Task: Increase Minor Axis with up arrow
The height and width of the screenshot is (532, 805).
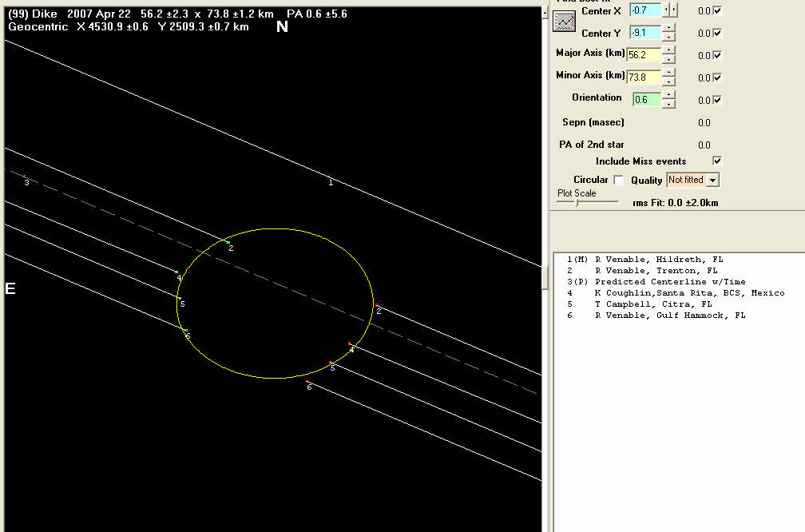Action: click(x=668, y=73)
